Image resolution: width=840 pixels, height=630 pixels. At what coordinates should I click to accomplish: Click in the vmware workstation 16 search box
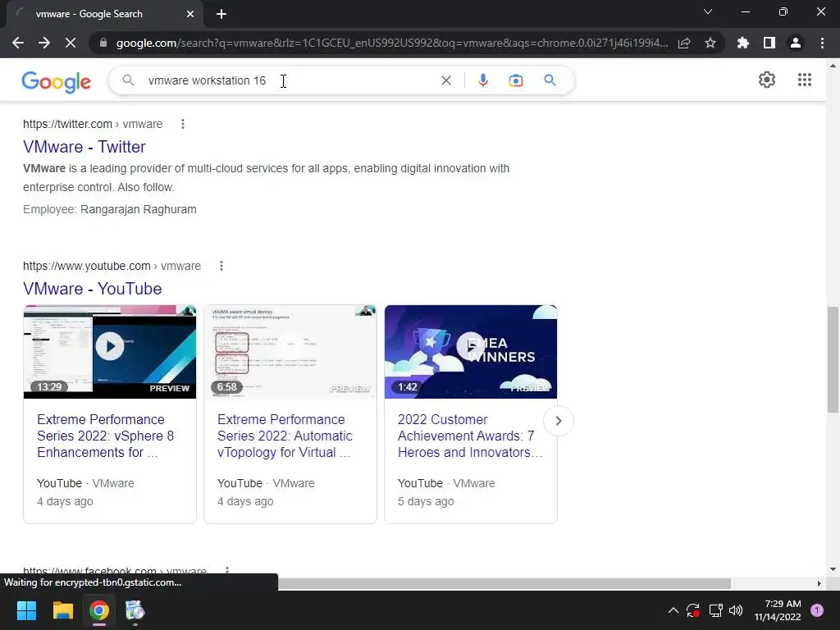(x=290, y=80)
